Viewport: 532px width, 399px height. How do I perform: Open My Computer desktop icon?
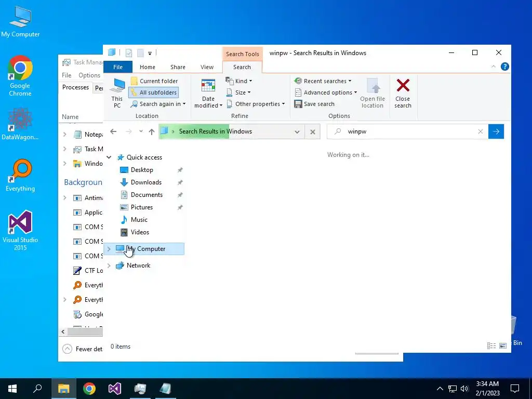click(20, 22)
